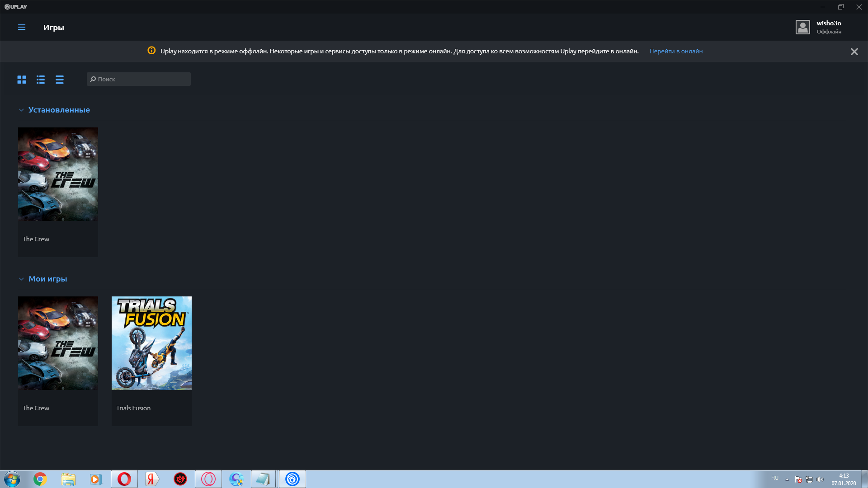Viewport: 868px width, 488px height.
Task: Click the taskbar clock and date
Action: coord(844,479)
